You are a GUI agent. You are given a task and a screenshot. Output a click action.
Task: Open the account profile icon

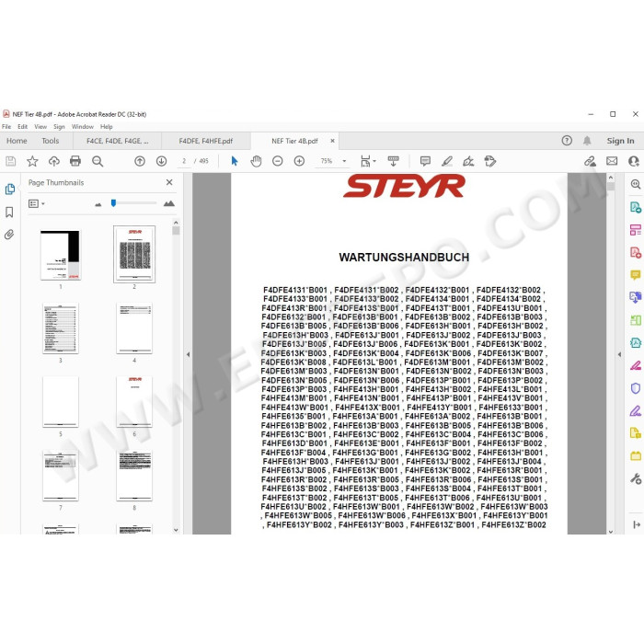(634, 161)
